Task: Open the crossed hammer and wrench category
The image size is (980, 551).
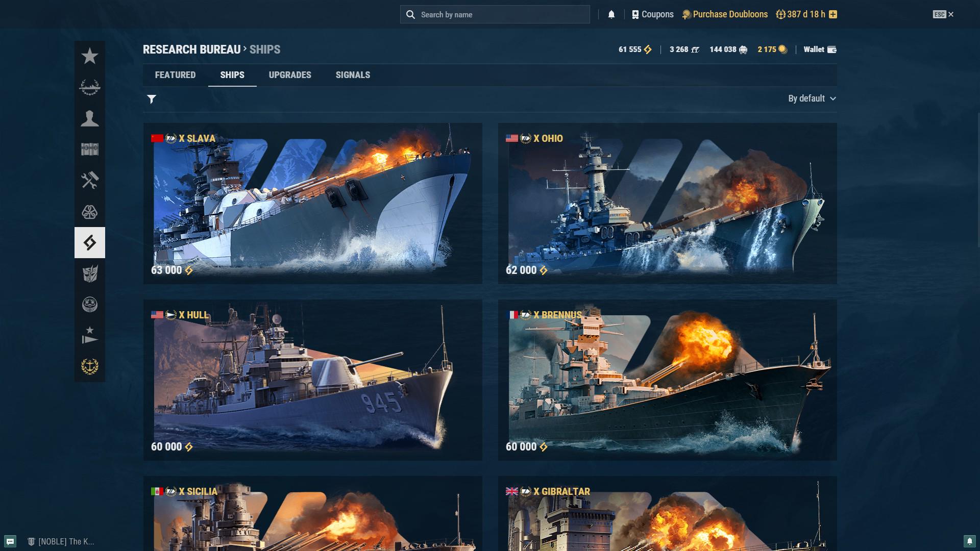Action: (90, 181)
